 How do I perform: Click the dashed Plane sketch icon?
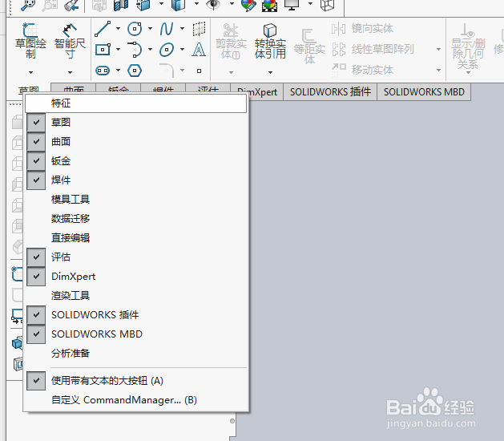pos(199,29)
